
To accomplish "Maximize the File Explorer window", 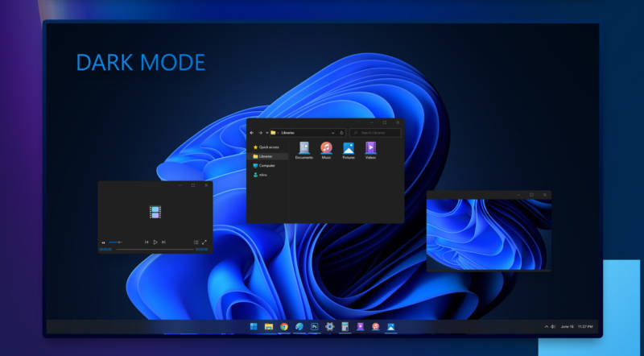I will [385, 122].
